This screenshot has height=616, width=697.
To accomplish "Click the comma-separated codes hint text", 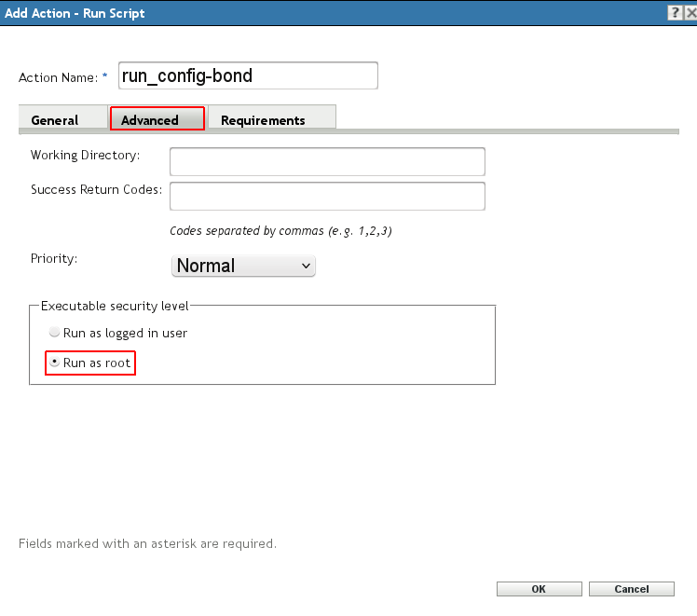I will pos(280,230).
